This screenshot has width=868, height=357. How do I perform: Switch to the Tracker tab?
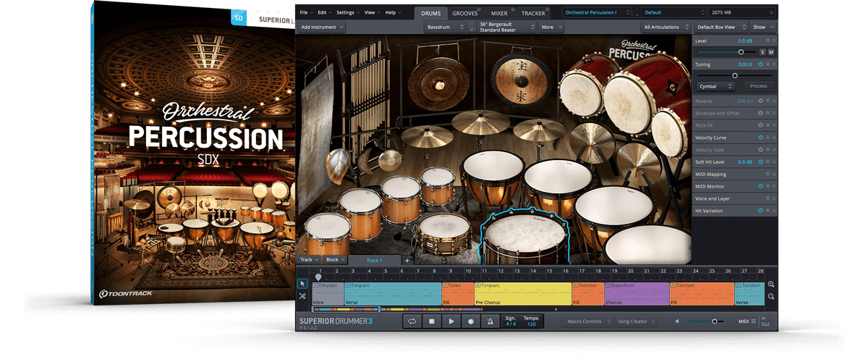533,13
